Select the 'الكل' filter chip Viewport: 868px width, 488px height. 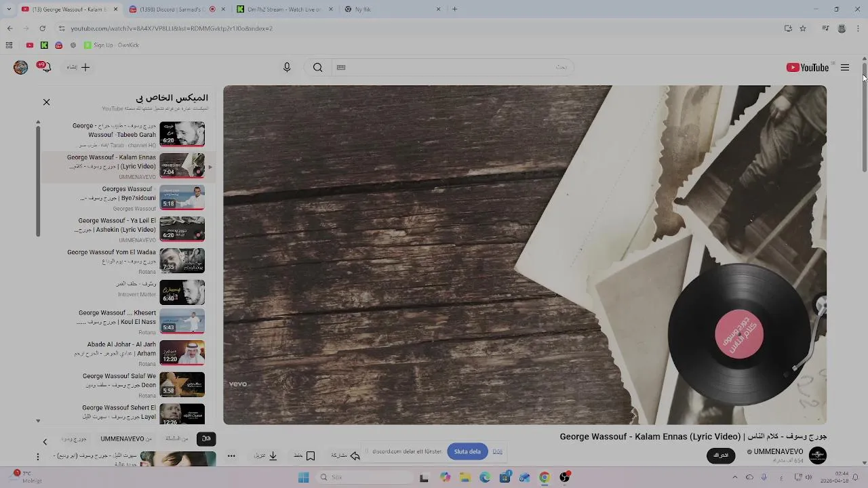206,439
